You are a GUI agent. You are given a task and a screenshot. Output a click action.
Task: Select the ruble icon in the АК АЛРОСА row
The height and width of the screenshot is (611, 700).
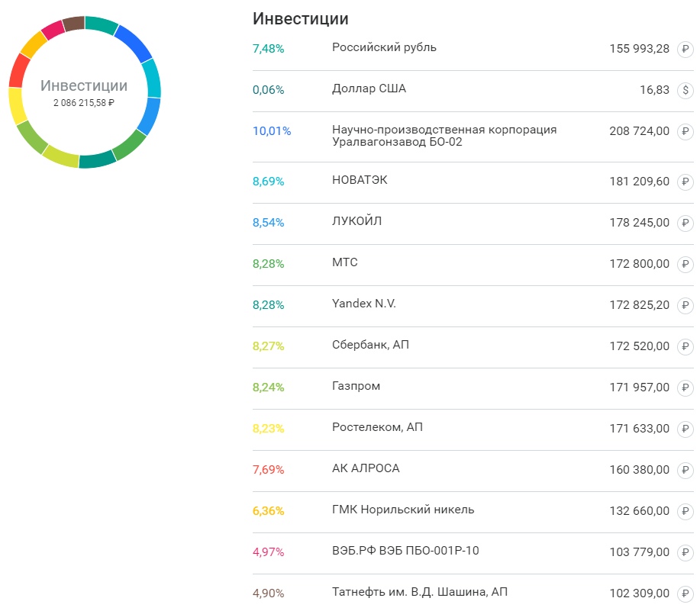[685, 470]
